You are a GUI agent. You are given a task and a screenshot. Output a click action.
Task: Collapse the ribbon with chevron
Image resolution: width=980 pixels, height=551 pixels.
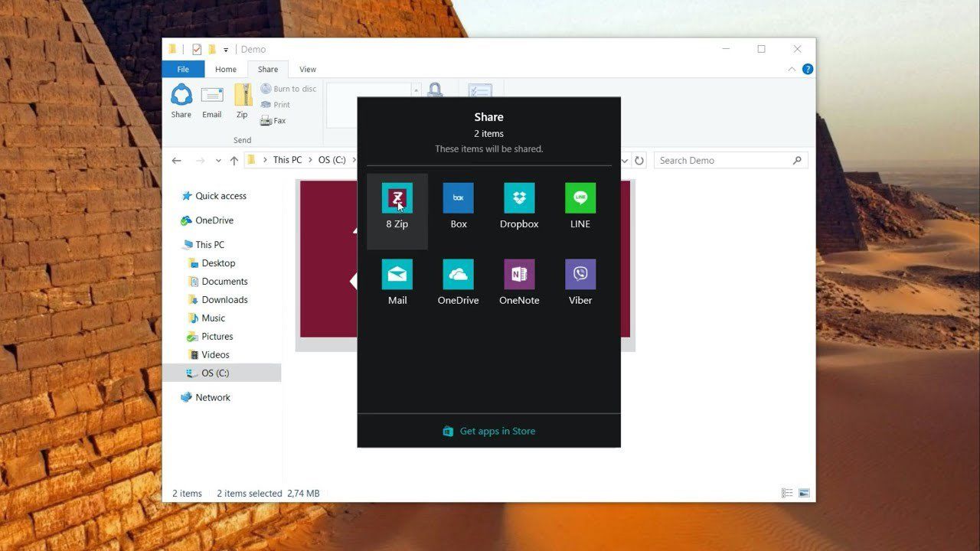(792, 69)
